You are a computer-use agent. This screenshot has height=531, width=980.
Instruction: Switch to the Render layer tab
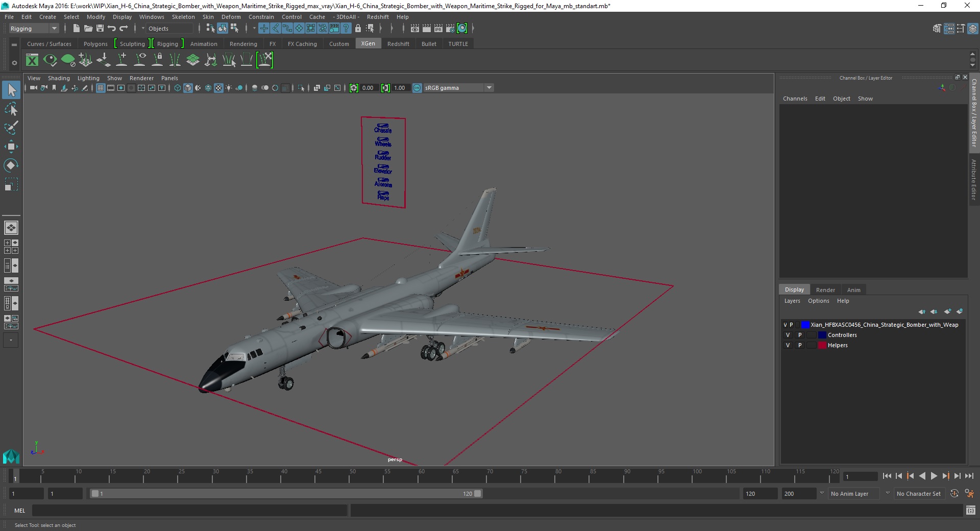825,289
